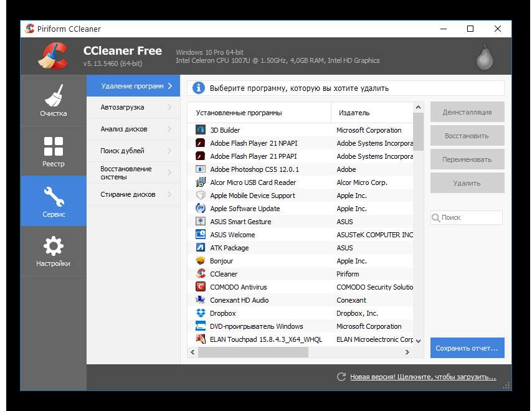Click the ATK Package icon
Image resolution: width=532 pixels, height=411 pixels.
click(x=200, y=248)
